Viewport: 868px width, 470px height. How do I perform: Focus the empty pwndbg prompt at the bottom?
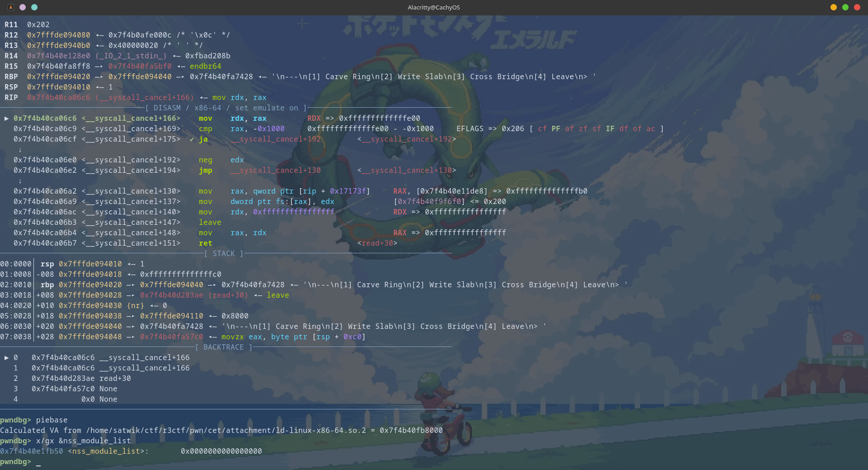(38, 461)
